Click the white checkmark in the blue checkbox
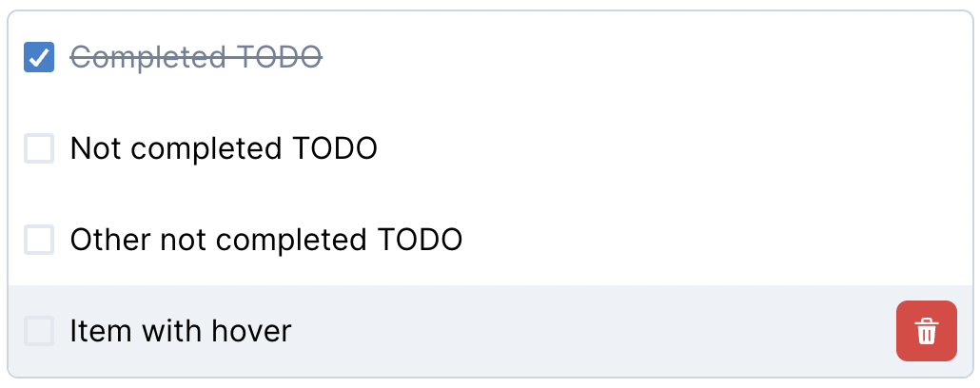 tap(39, 58)
